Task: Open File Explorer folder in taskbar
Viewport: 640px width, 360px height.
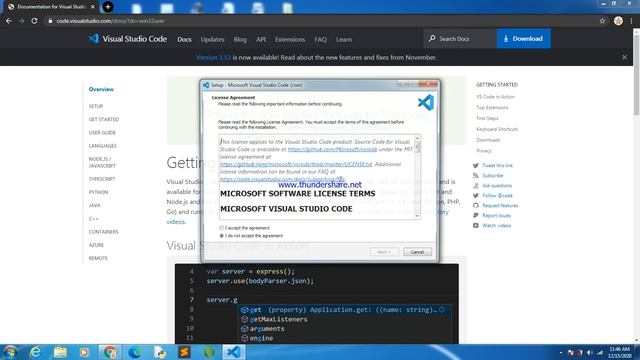Action: tap(60, 352)
